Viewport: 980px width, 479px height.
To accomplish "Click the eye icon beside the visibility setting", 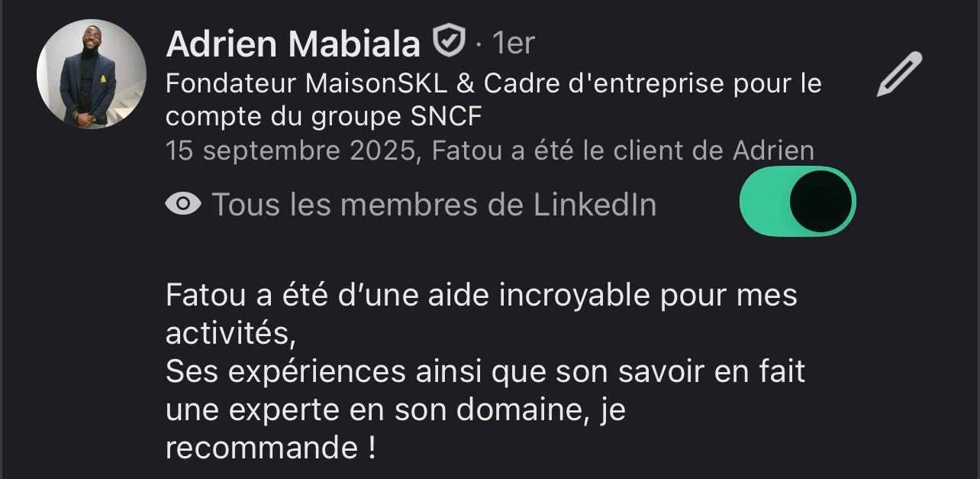I will pos(183,203).
